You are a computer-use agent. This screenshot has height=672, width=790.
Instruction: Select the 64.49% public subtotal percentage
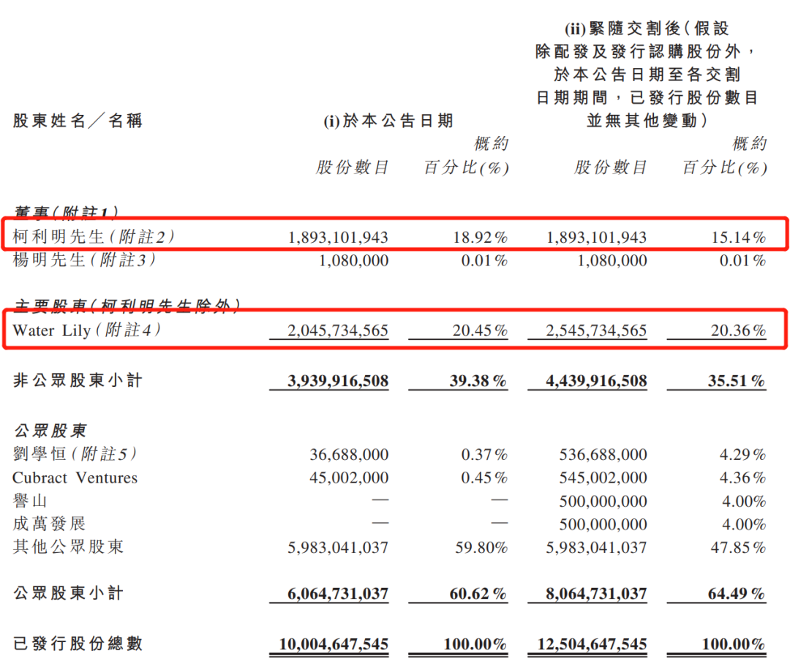click(736, 594)
